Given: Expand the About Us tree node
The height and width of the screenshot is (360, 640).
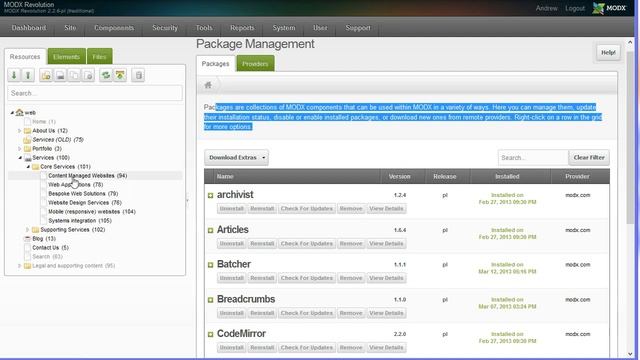Looking at the screenshot, I should 19,131.
